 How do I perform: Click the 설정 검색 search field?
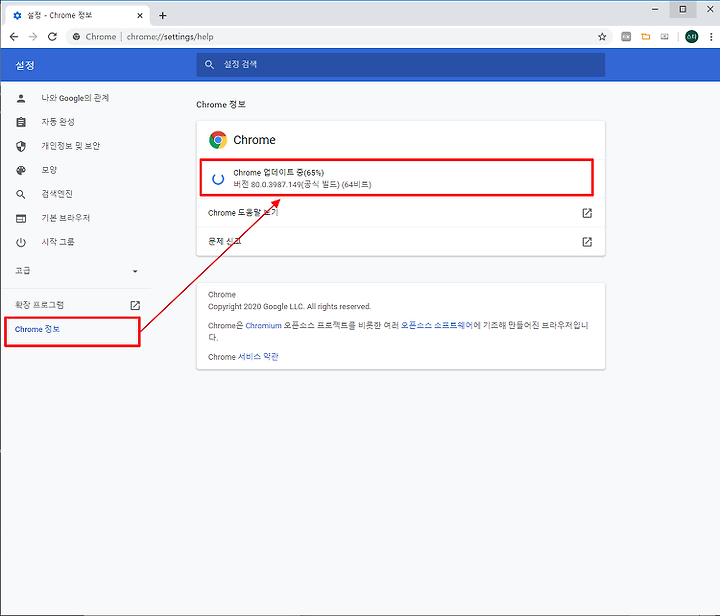point(400,65)
